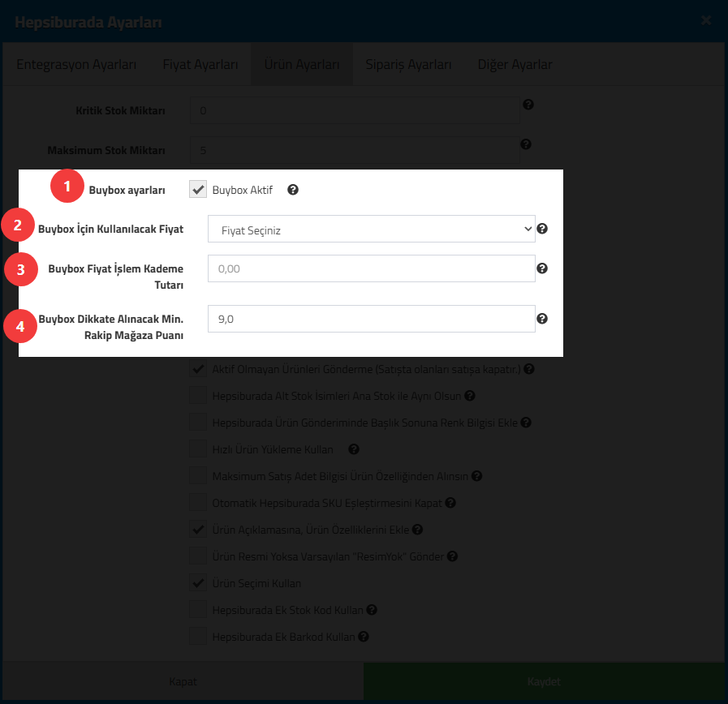
Task: Show help for Alt Stok İsimleri option
Action: click(470, 396)
